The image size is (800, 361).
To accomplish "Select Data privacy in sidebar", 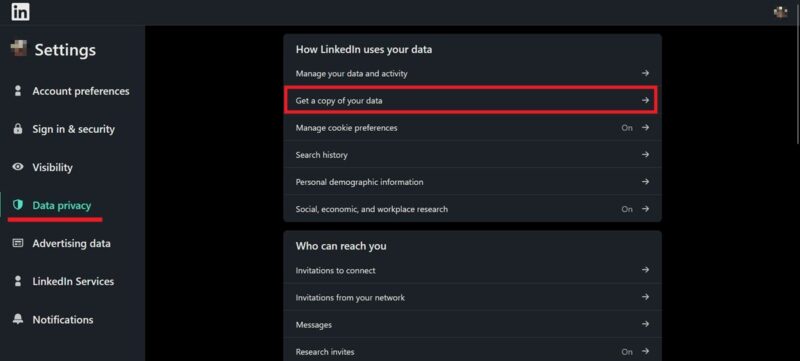I will [62, 205].
